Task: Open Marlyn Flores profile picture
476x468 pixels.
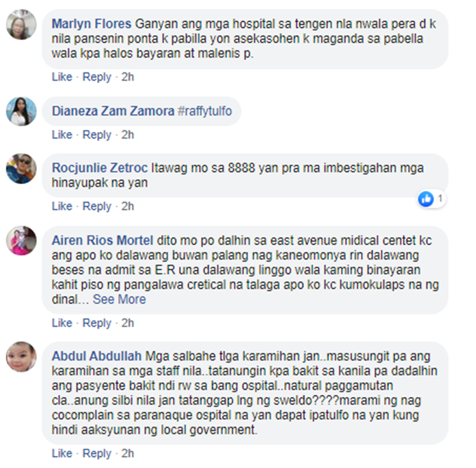Action: click(21, 24)
